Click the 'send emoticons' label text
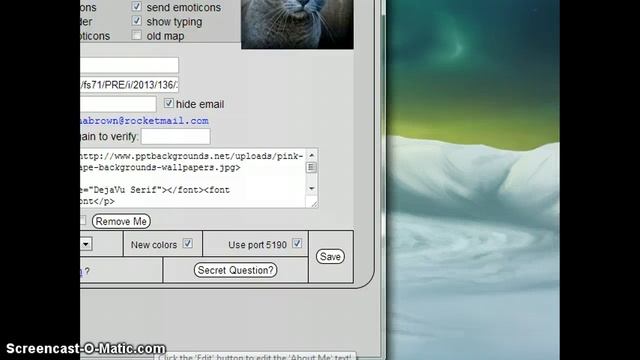The image size is (640, 360). 184,7
